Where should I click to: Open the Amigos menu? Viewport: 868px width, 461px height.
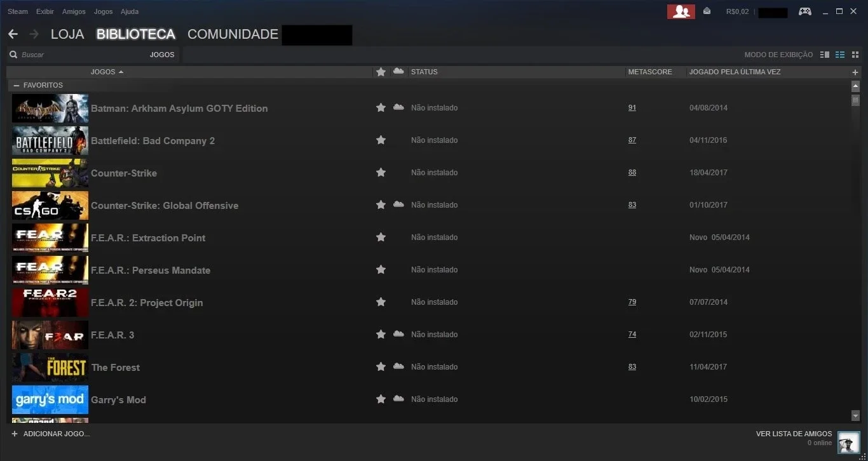pos(74,11)
